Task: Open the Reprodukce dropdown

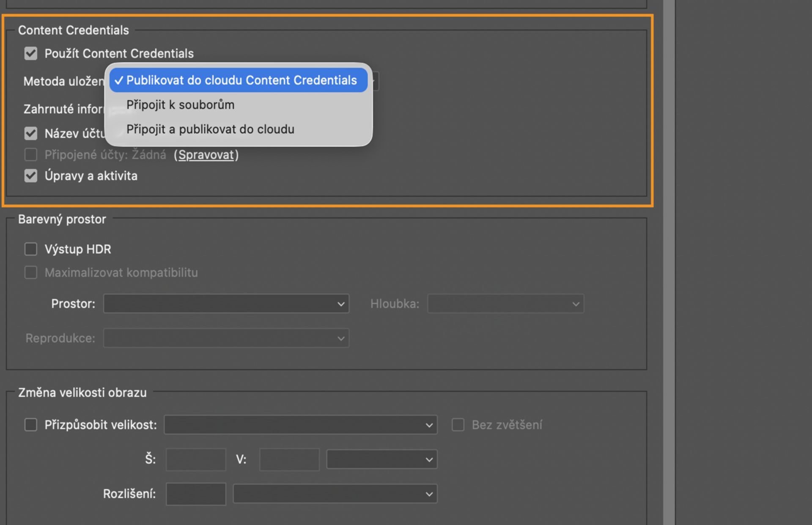Action: point(226,338)
